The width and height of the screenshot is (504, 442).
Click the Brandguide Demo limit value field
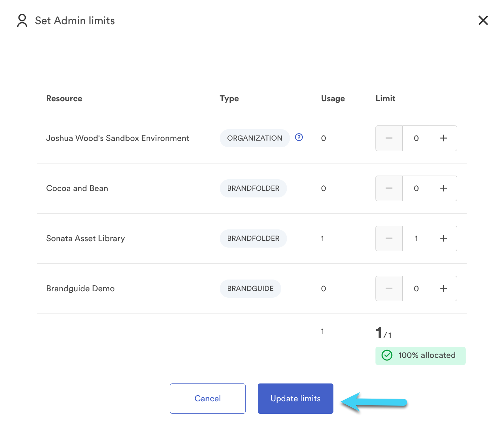tap(416, 289)
